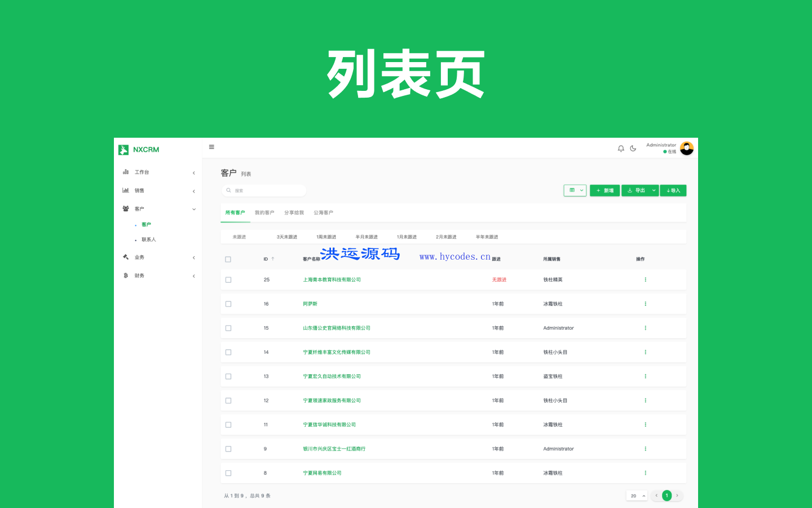Open actions menu for 山东儒公史官网络科技有限公司
Viewport: 812px width, 508px height.
(x=645, y=328)
